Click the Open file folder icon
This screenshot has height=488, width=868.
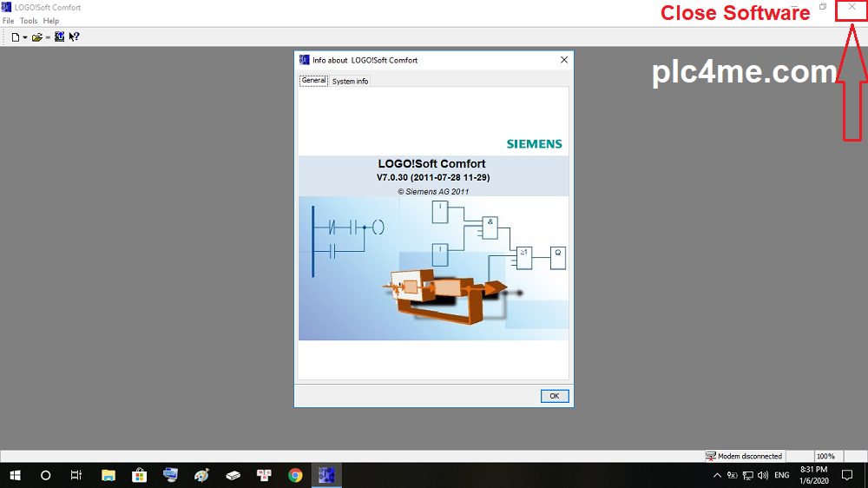[37, 37]
